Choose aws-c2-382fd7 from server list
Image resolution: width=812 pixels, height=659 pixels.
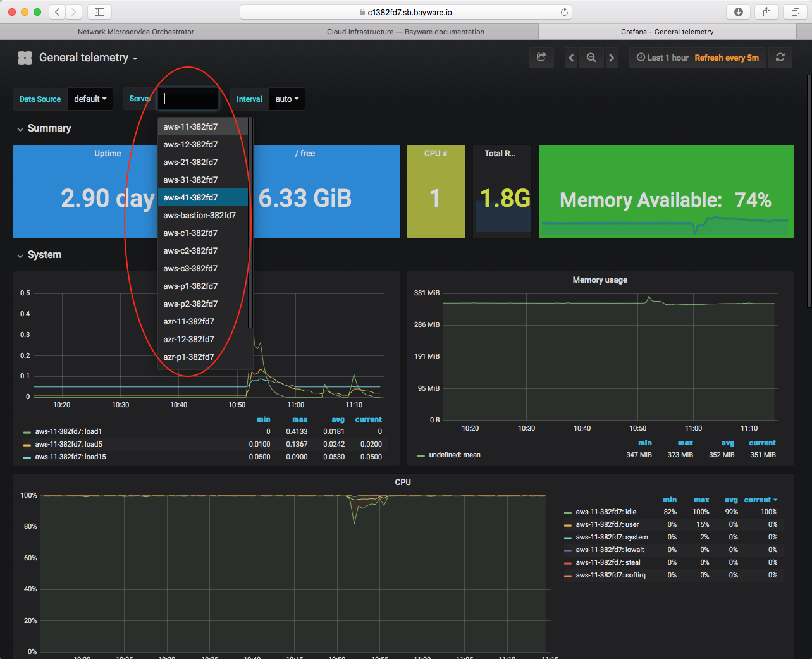(203, 250)
